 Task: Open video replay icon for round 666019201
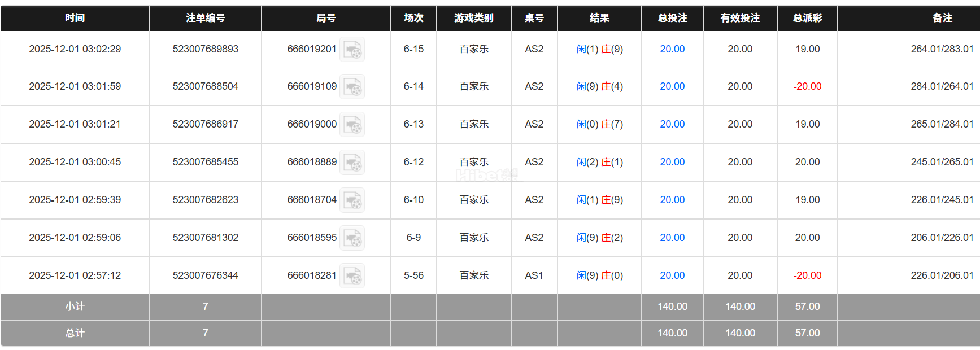[352, 50]
